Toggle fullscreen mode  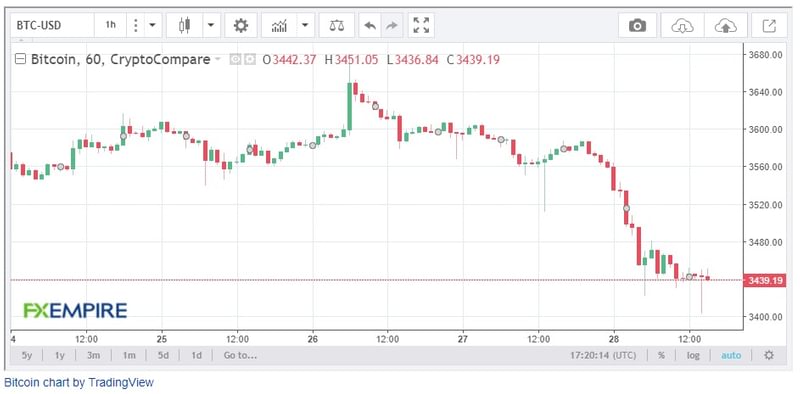(421, 25)
